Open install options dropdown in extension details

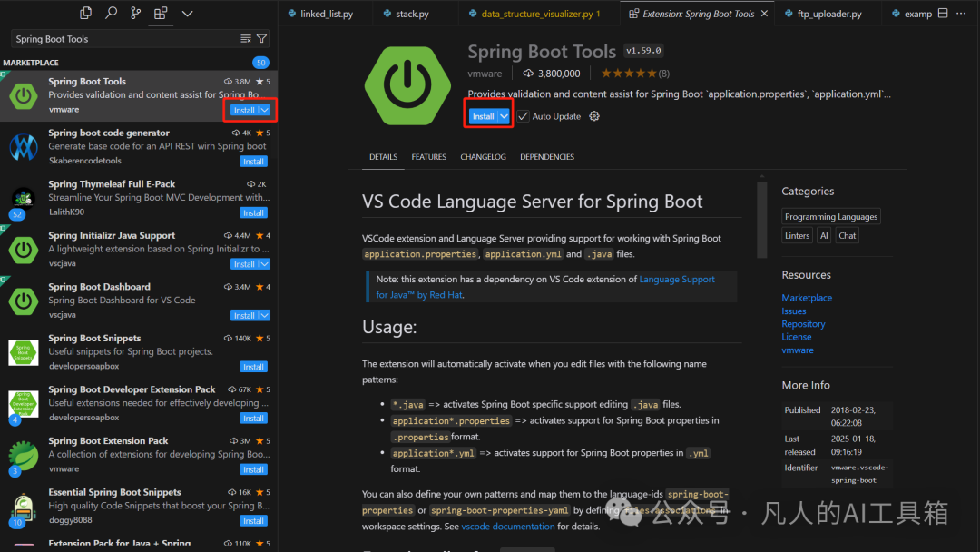[504, 116]
